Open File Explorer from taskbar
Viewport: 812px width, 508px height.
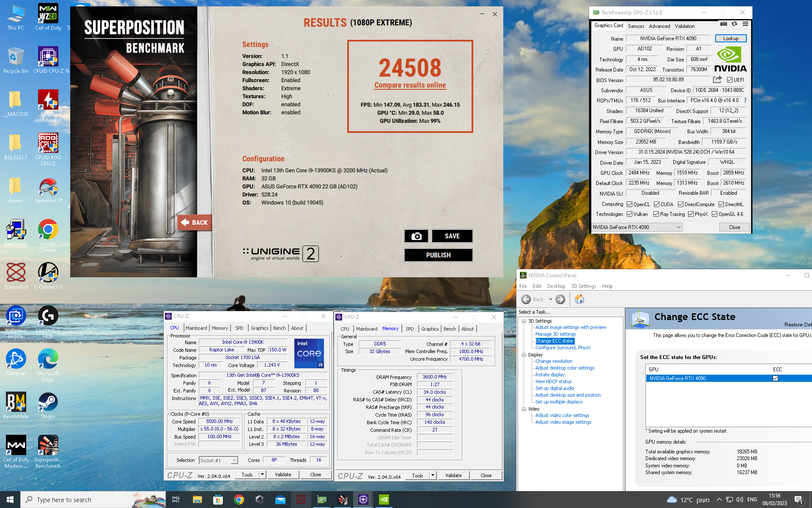(197, 500)
